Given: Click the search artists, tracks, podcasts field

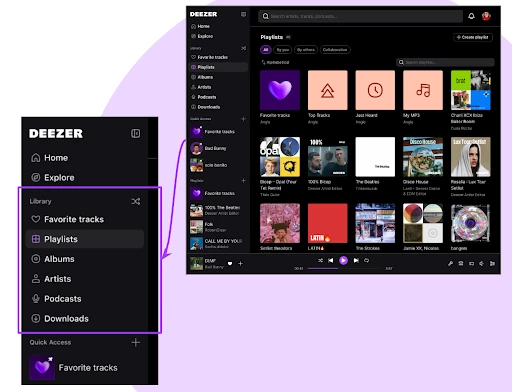Looking at the screenshot, I should [x=360, y=16].
